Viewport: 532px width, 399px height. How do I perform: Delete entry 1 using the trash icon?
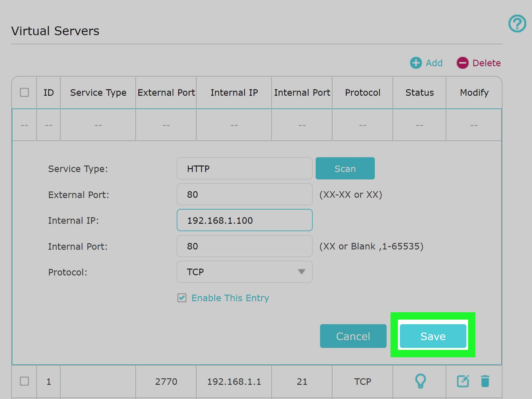(485, 381)
